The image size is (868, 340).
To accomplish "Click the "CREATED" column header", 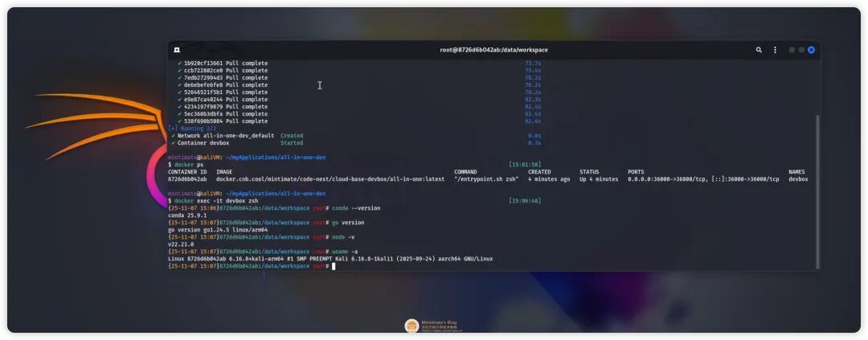I will [x=539, y=172].
